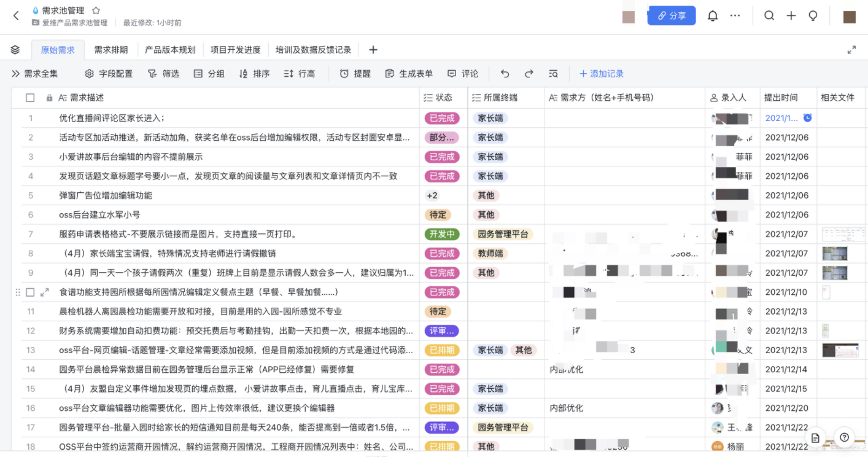Image resolution: width=868 pixels, height=457 pixels.
Task: Undo the last action
Action: point(505,74)
